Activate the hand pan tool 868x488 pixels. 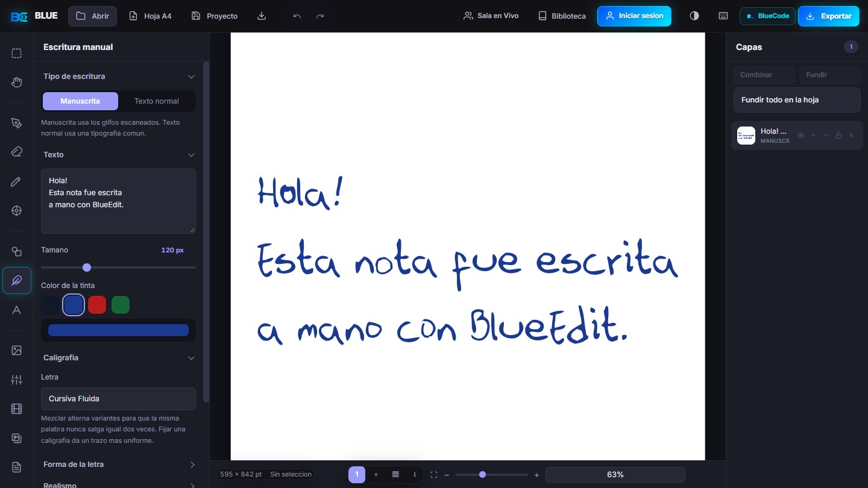pyautogui.click(x=17, y=82)
